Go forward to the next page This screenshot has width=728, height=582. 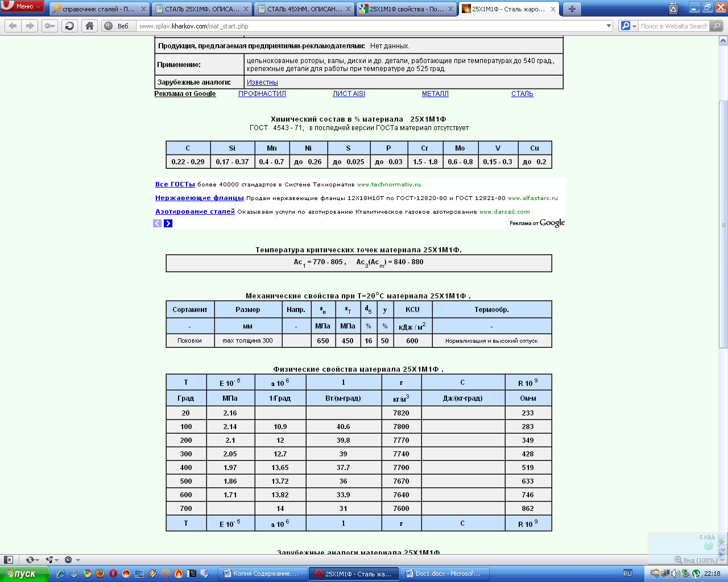30,26
